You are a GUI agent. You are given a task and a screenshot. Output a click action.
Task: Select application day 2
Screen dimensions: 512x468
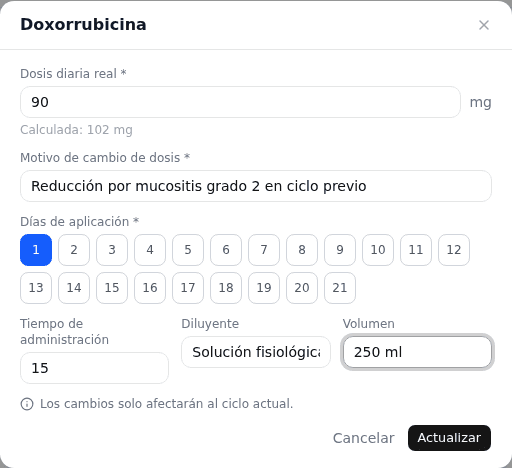[x=74, y=250]
